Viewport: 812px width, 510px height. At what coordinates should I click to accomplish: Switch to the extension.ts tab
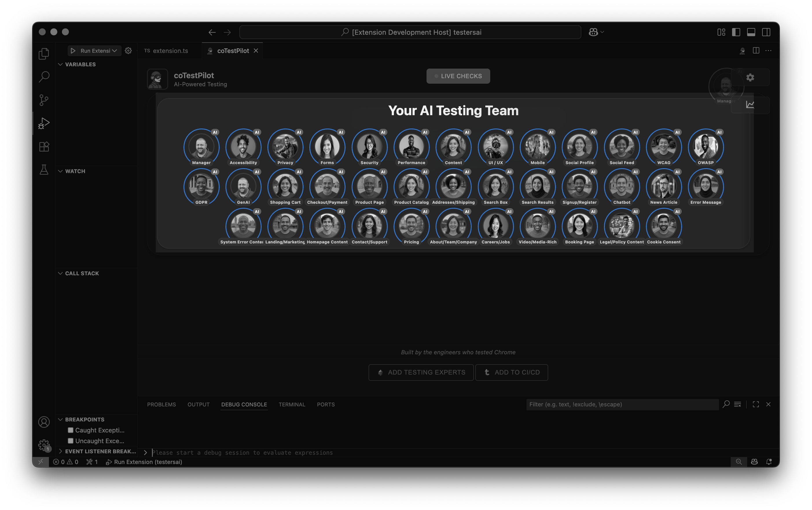point(170,51)
